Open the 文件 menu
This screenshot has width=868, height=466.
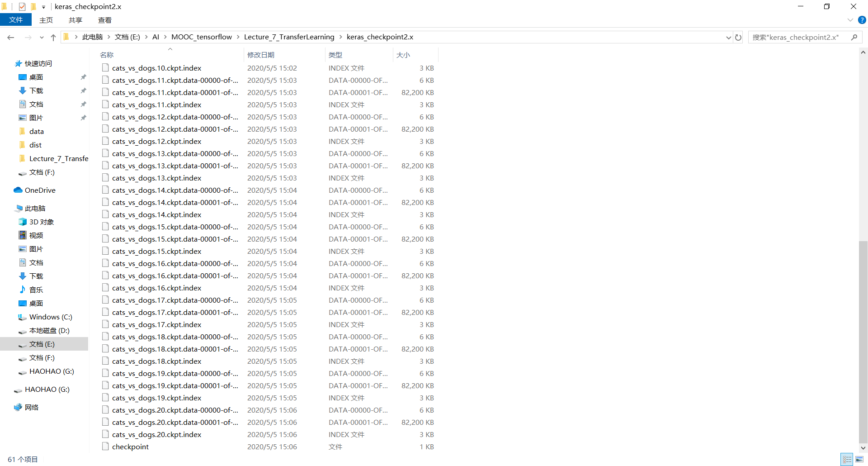(16, 20)
